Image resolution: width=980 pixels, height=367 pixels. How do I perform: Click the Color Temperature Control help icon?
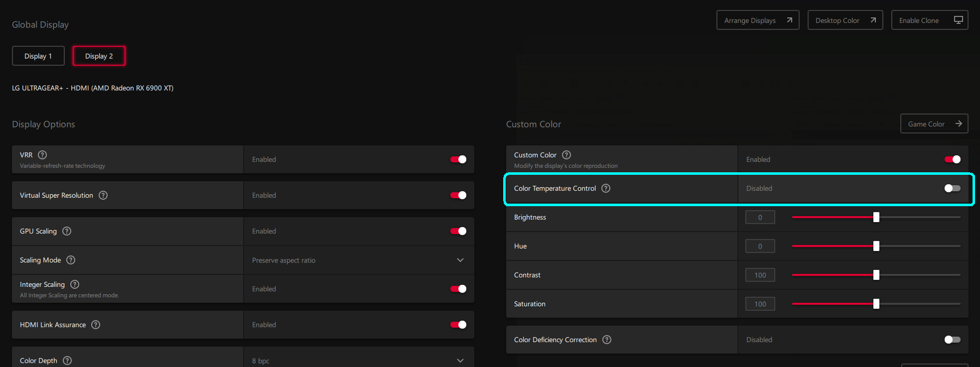[x=606, y=188]
